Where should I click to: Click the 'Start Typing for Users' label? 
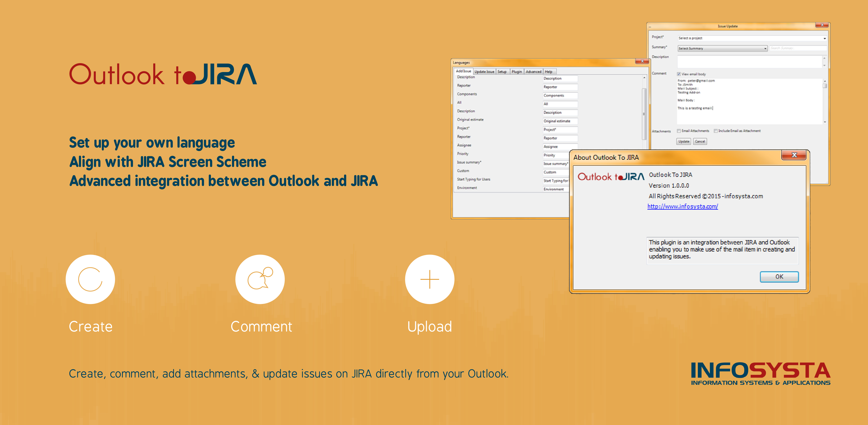click(473, 179)
